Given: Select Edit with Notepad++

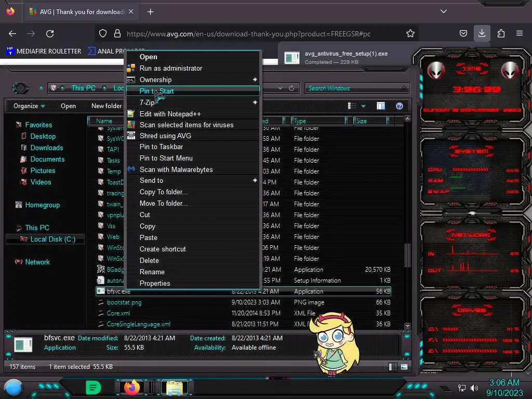Looking at the screenshot, I should pyautogui.click(x=193, y=114).
